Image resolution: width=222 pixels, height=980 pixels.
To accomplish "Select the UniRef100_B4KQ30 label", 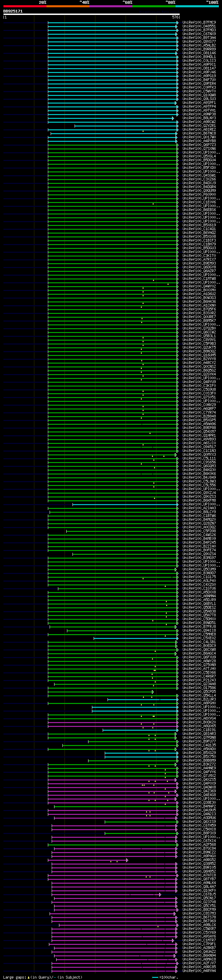I will [x=199, y=470].
